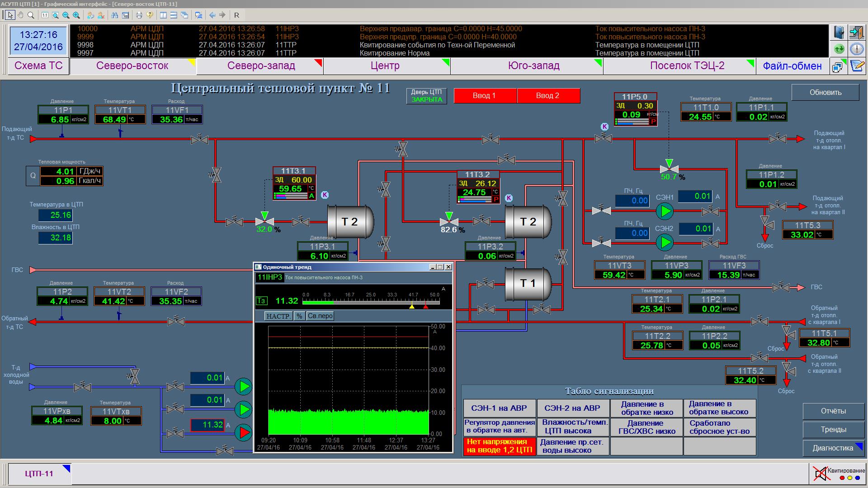Toggle the СЭН1 pump green indicator
This screenshot has height=488, width=868.
(665, 211)
